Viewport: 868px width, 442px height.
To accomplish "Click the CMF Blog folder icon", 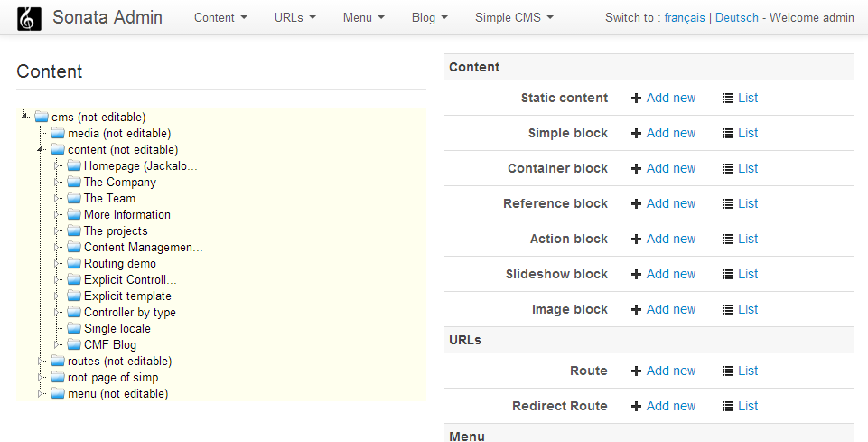I will pos(74,344).
